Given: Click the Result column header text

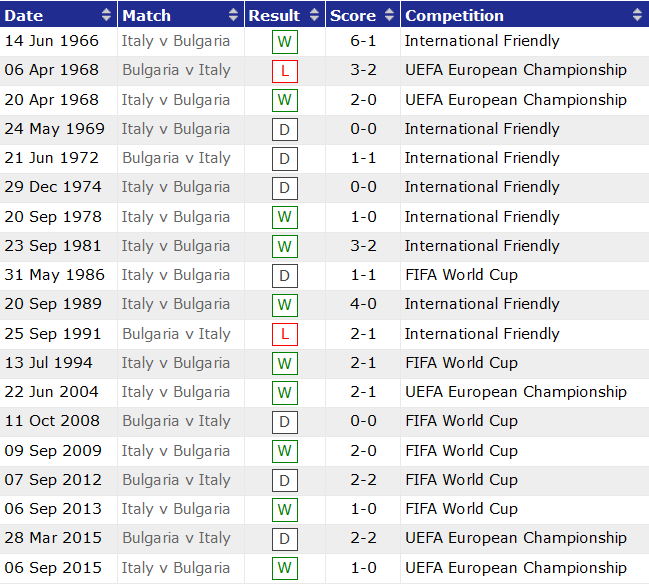Looking at the screenshot, I should pyautogui.click(x=274, y=15).
